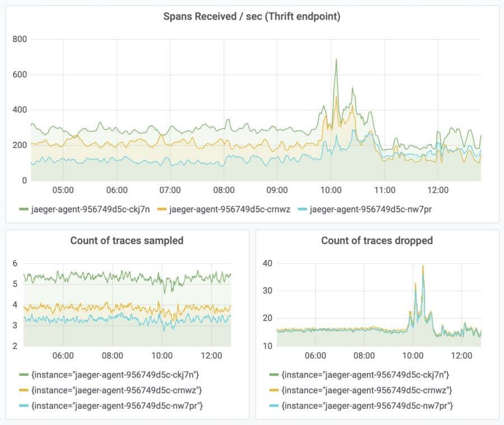The width and height of the screenshot is (504, 425).
Task: Open the Spans Received / sec panel title menu
Action: point(251,17)
